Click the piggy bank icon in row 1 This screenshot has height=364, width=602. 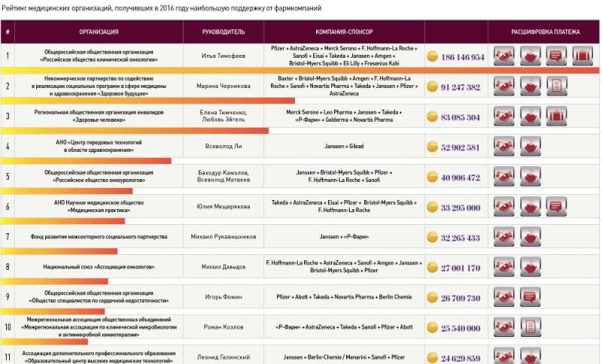tap(531, 56)
